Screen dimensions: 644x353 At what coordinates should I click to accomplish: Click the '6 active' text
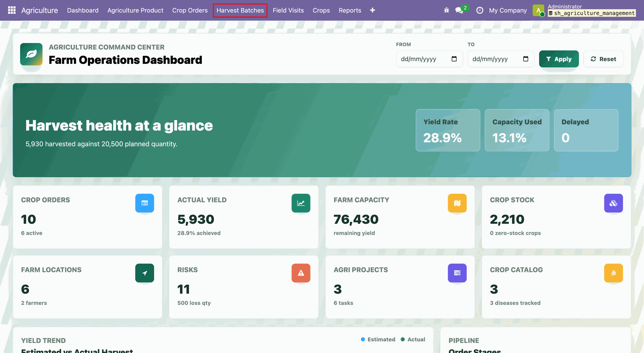point(32,233)
